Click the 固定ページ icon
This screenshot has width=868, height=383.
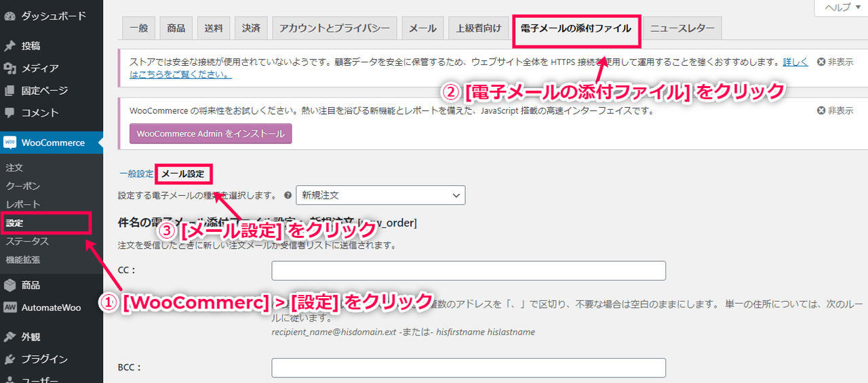pos(9,91)
